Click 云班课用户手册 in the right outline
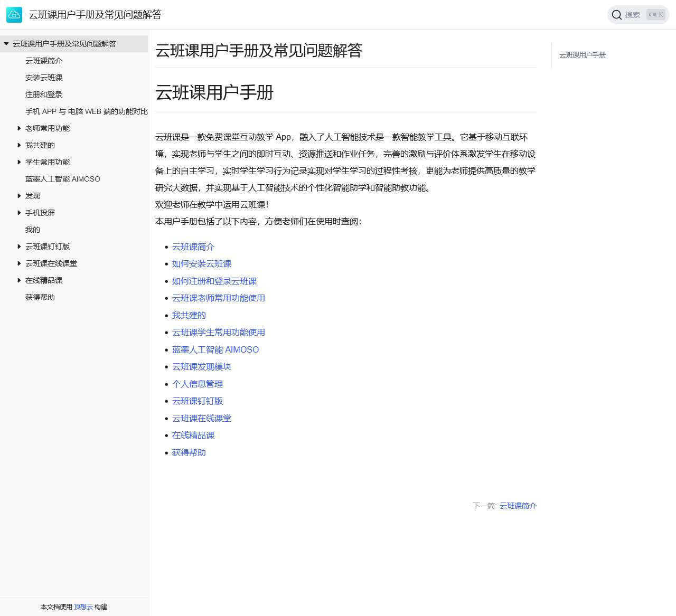 click(583, 55)
